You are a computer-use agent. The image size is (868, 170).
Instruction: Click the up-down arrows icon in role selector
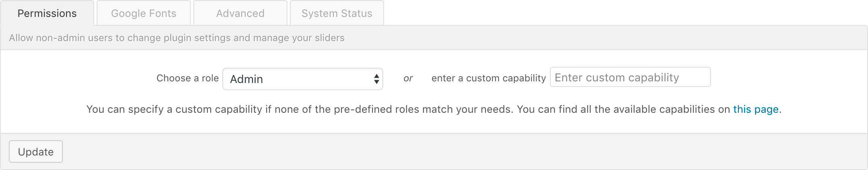376,79
